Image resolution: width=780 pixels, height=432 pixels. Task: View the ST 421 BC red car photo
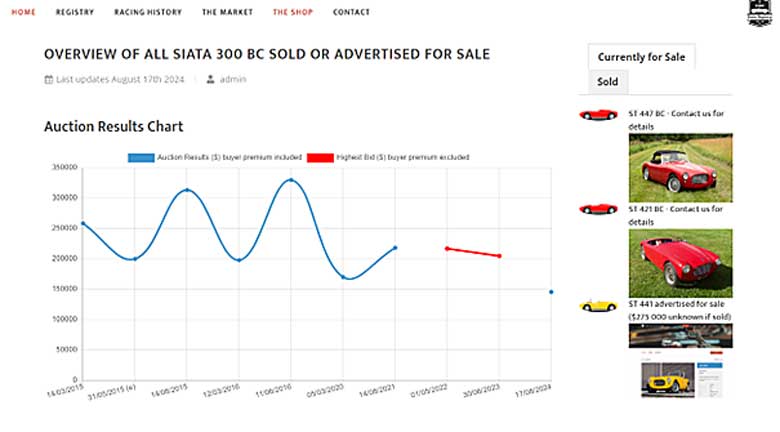click(x=680, y=263)
